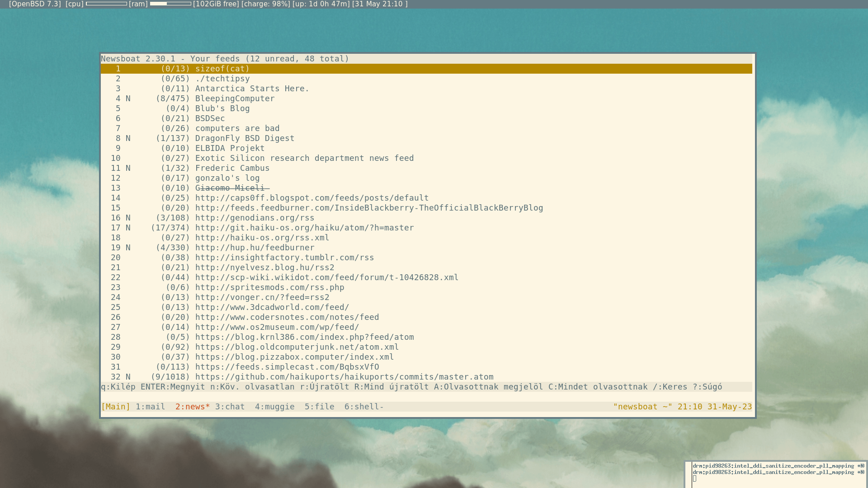Click the struck-through Giacomo Miceli feed

pos(232,188)
